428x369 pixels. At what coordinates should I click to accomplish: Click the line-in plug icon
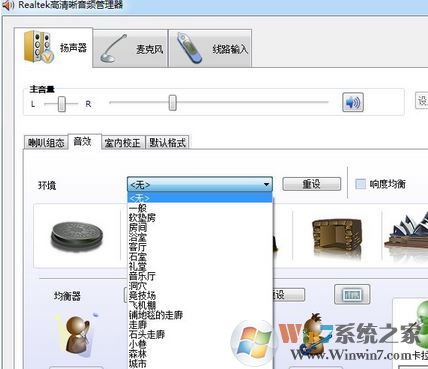[x=189, y=48]
